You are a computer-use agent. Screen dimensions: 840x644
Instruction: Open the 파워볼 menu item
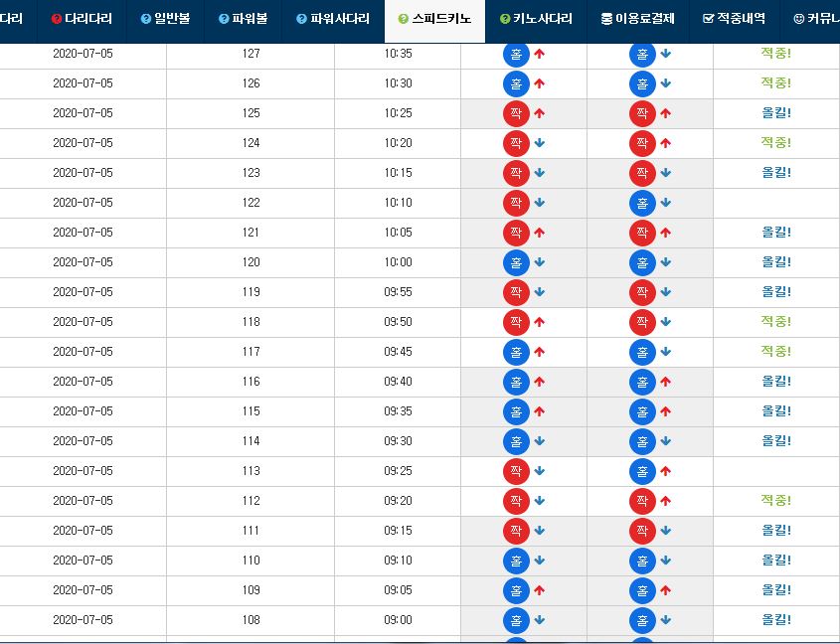click(244, 19)
